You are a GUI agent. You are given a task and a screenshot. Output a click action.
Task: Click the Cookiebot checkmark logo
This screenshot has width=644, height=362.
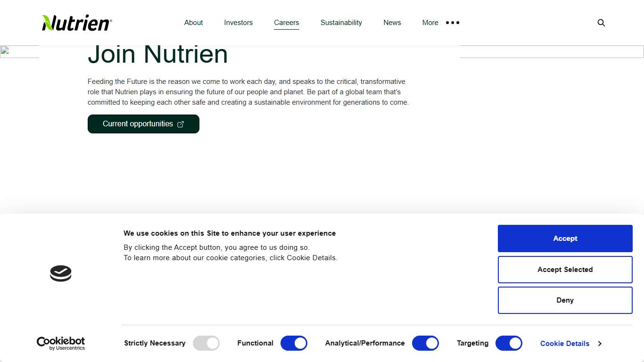61,273
